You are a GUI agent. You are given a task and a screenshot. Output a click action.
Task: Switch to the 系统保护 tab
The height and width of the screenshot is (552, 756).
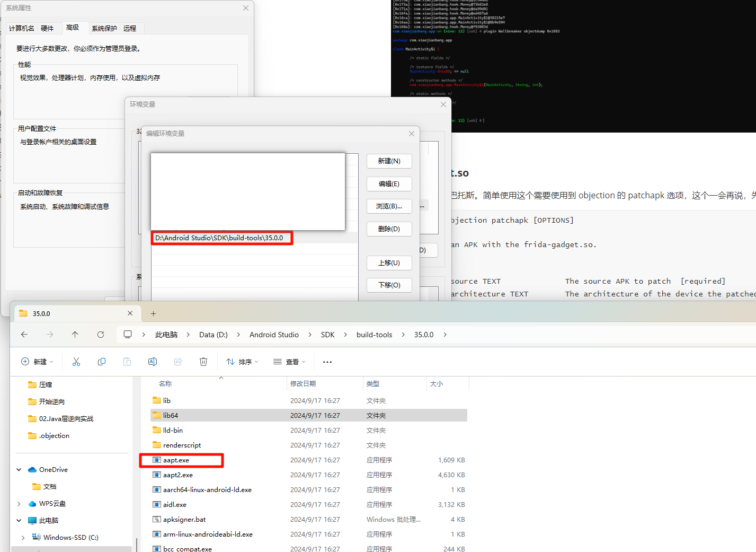tap(104, 29)
